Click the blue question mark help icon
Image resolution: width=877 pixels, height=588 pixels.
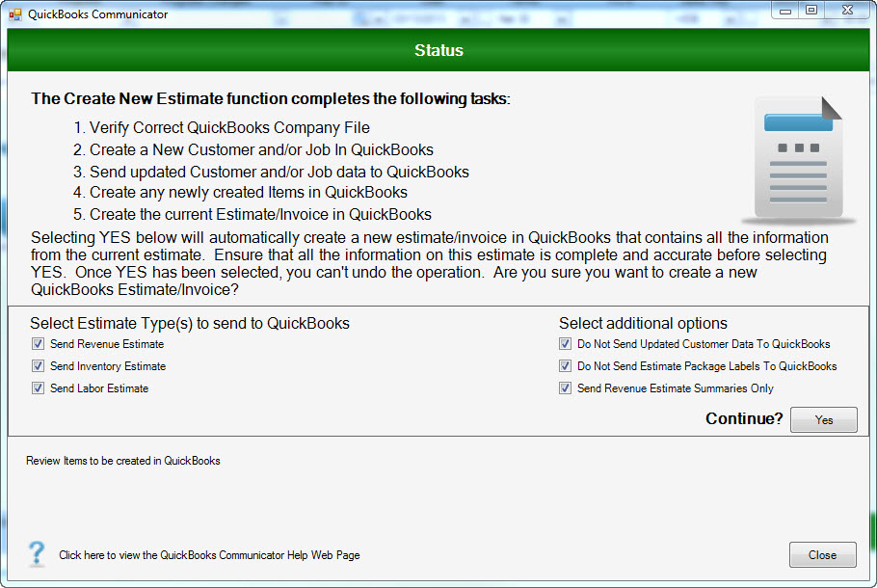pyautogui.click(x=37, y=554)
